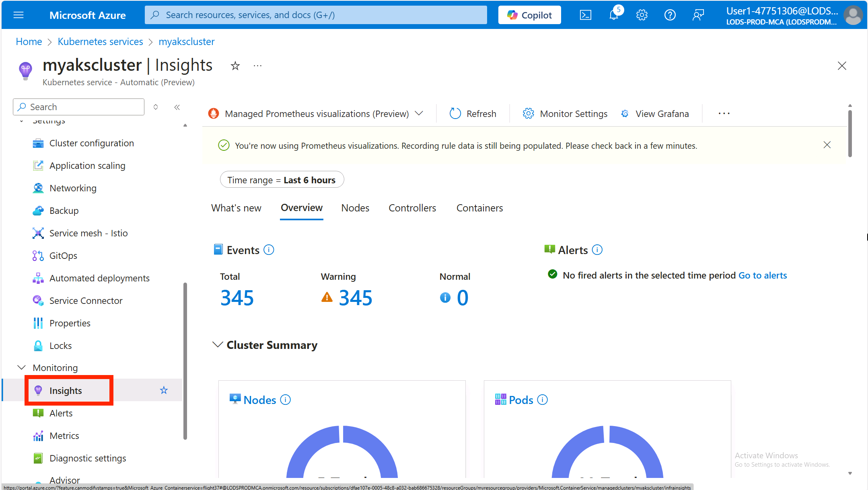Open the Backup blade
868x490 pixels.
tap(64, 211)
